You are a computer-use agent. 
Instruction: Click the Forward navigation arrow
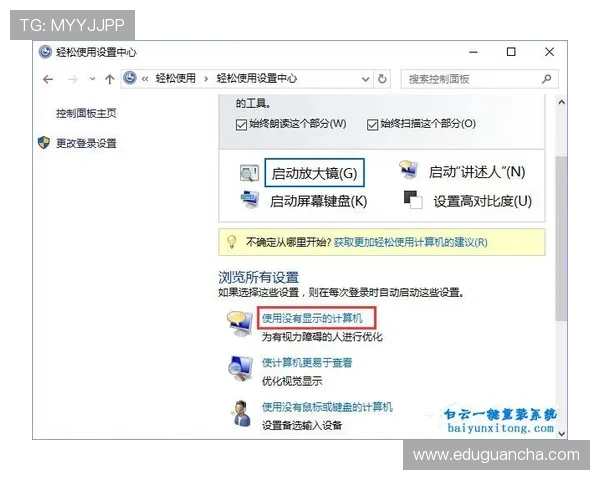point(73,79)
